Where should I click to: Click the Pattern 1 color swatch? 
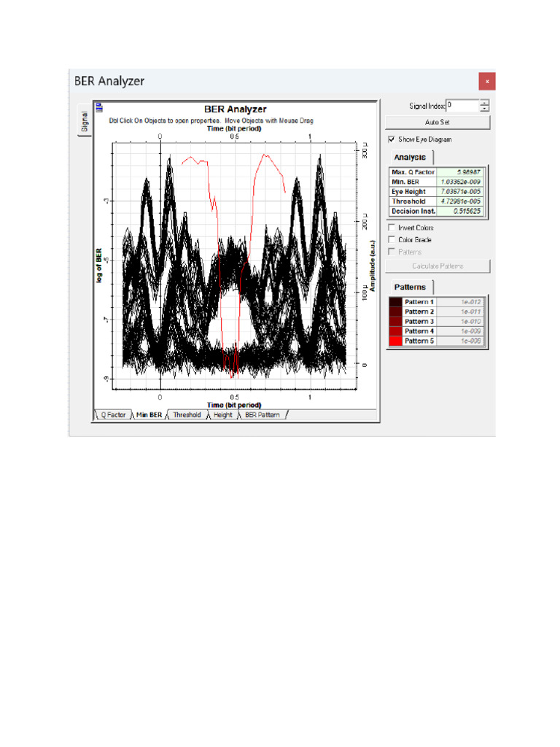point(396,302)
